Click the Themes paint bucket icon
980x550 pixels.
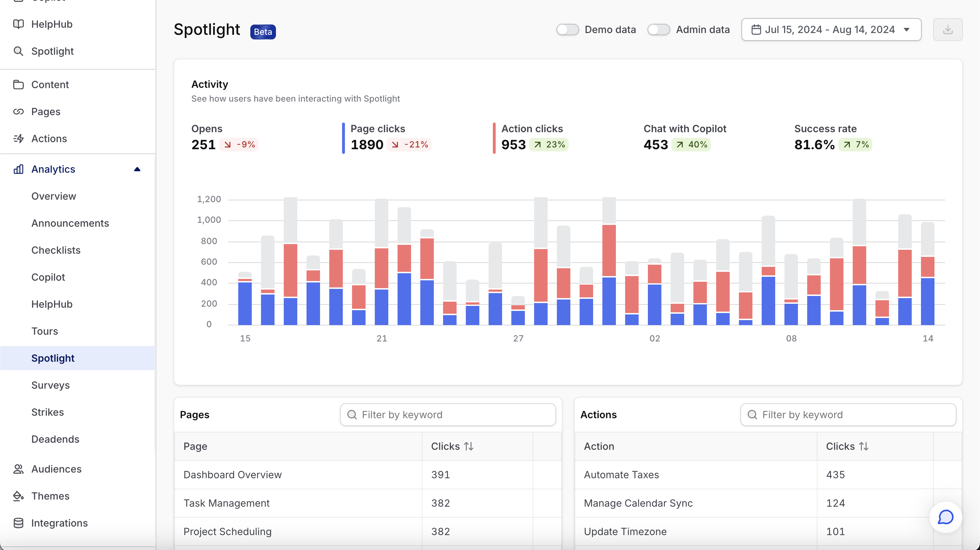(x=18, y=496)
